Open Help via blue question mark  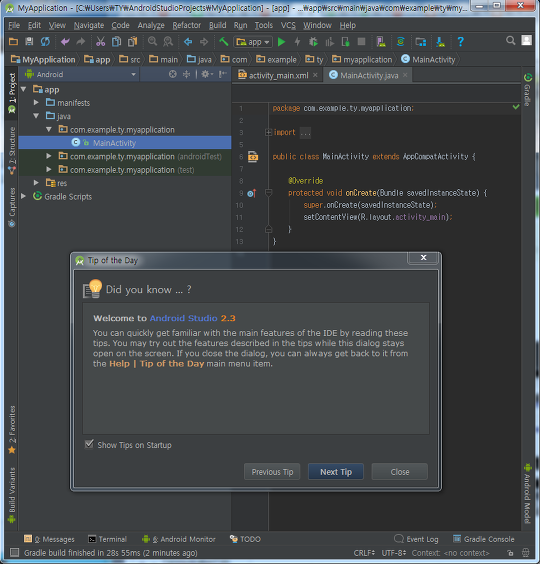(460, 42)
